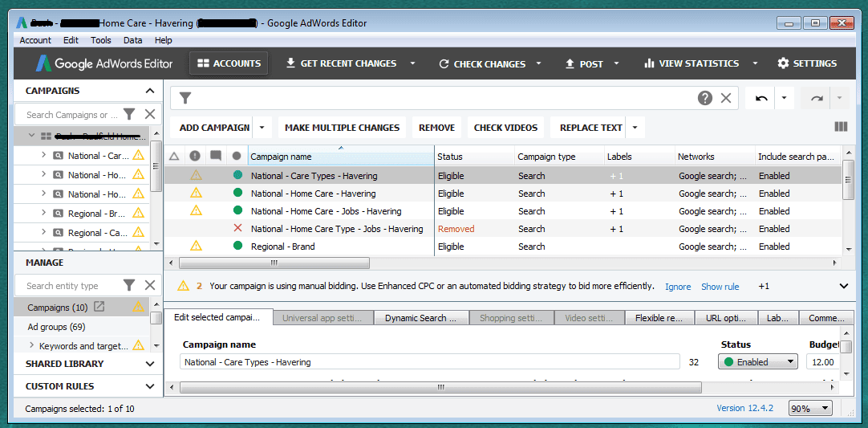The width and height of the screenshot is (868, 428).
Task: Sort by the comment bubble column header
Action: coord(215,157)
